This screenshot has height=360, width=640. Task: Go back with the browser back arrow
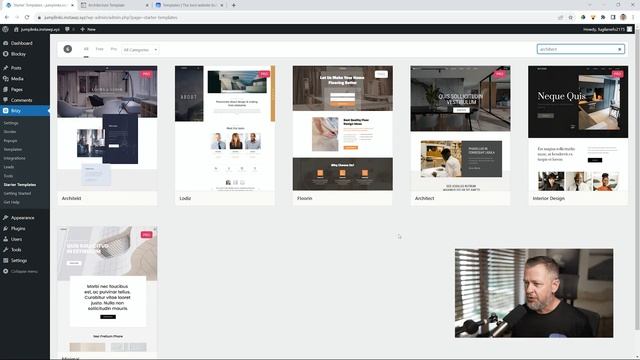pos(7,17)
